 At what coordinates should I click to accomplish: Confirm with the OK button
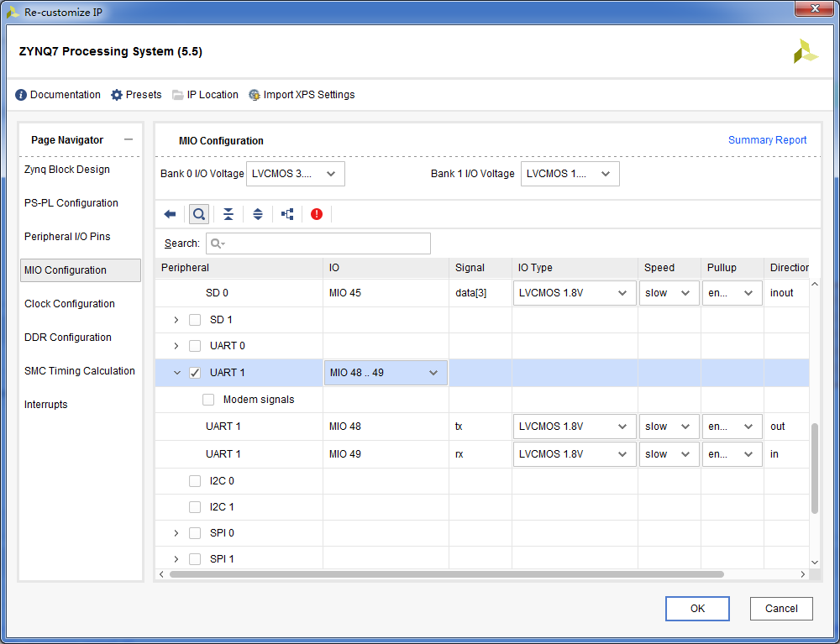[697, 609]
